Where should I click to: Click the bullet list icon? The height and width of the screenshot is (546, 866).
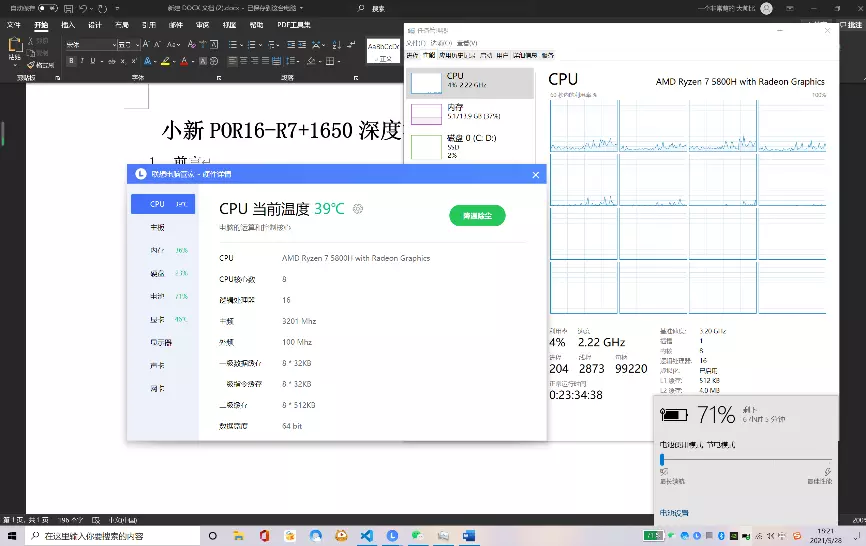pyautogui.click(x=233, y=44)
